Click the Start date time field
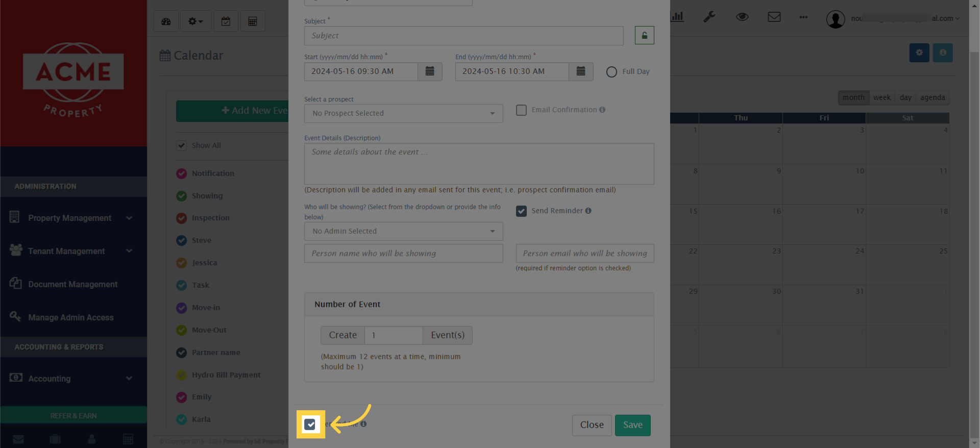Image resolution: width=980 pixels, height=448 pixels. (361, 71)
